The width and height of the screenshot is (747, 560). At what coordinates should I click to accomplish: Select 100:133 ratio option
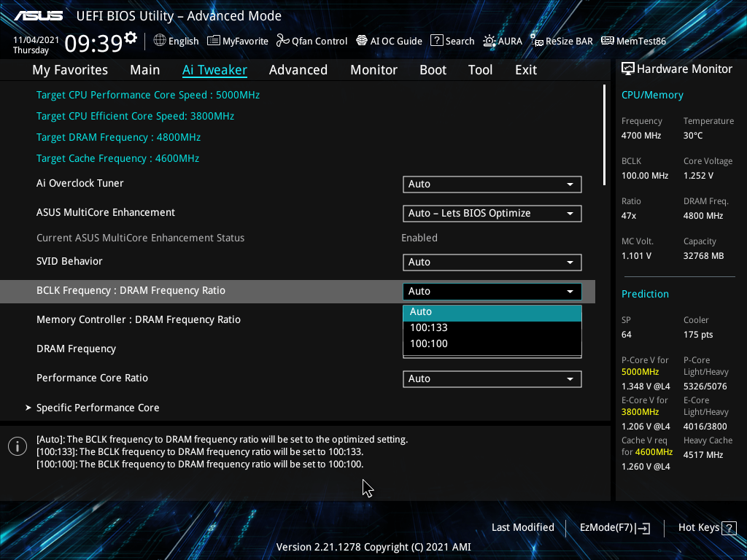pos(492,327)
